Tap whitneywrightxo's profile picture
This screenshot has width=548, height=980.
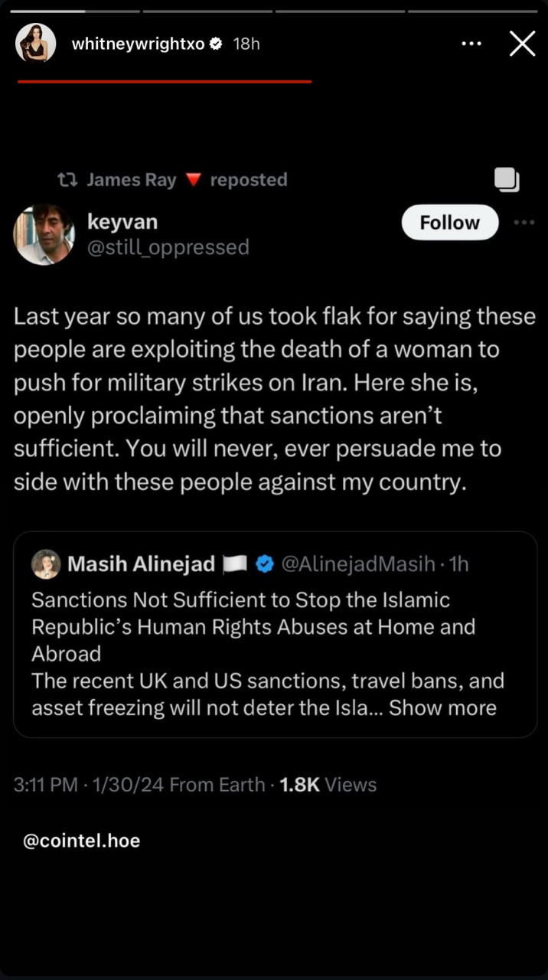[35, 43]
